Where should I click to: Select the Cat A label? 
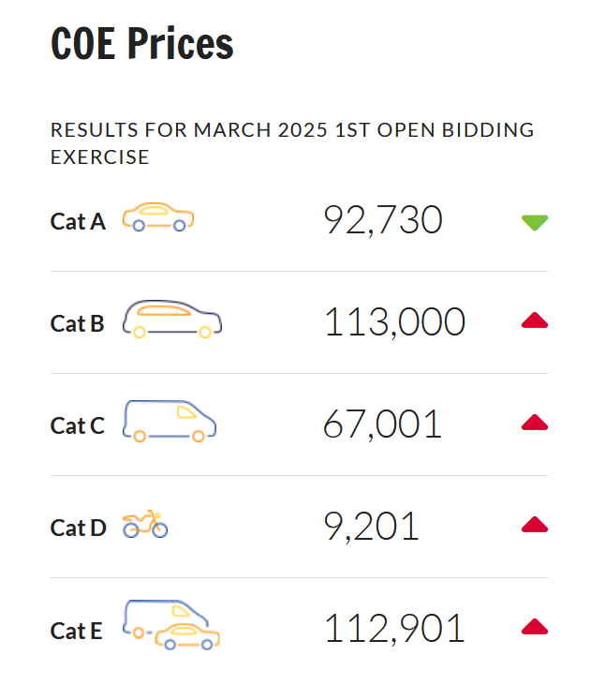click(x=78, y=221)
